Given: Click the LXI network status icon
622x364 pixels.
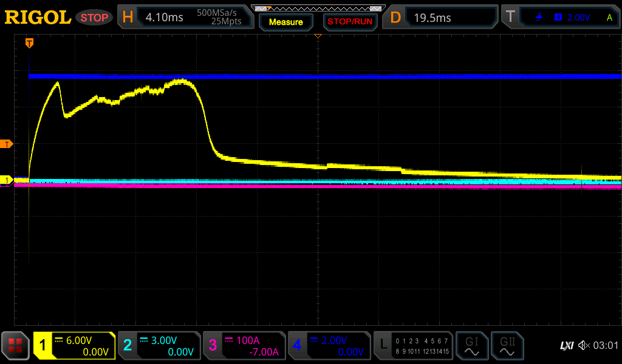Looking at the screenshot, I should point(566,346).
